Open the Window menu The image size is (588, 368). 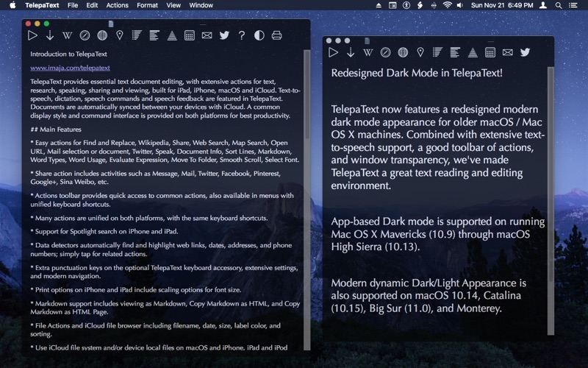click(201, 5)
